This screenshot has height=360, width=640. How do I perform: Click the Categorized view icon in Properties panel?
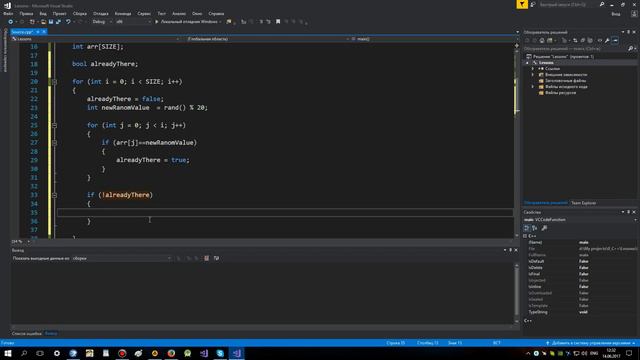coord(527,228)
